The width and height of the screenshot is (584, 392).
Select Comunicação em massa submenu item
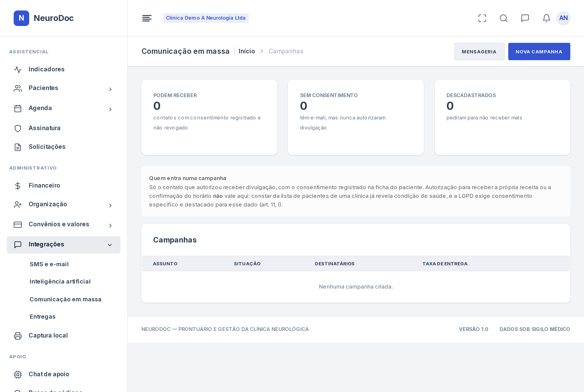pyautogui.click(x=65, y=299)
